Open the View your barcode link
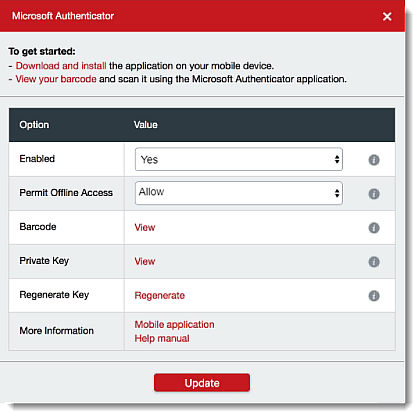This screenshot has width=413, height=411. [56, 79]
